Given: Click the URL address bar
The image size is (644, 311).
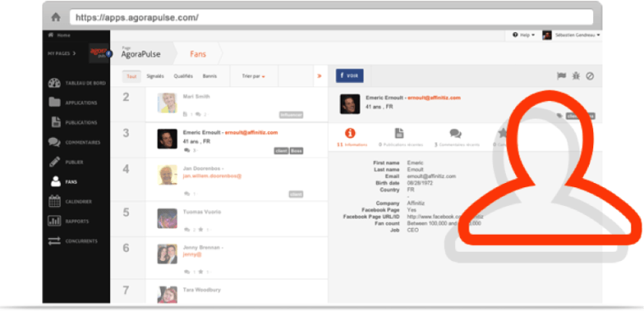Looking at the screenshot, I should pyautogui.click(x=331, y=17).
